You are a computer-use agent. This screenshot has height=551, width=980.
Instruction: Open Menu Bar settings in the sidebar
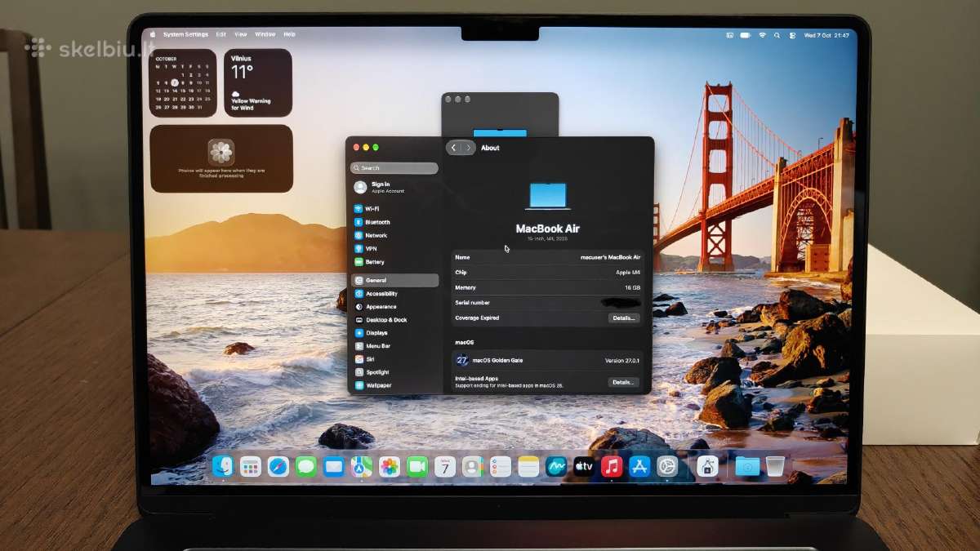(394, 346)
